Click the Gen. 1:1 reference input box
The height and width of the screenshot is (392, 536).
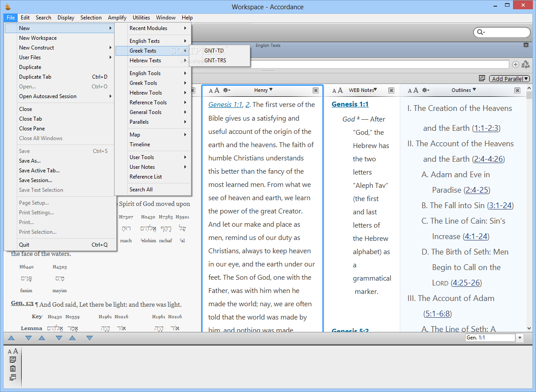click(x=490, y=338)
